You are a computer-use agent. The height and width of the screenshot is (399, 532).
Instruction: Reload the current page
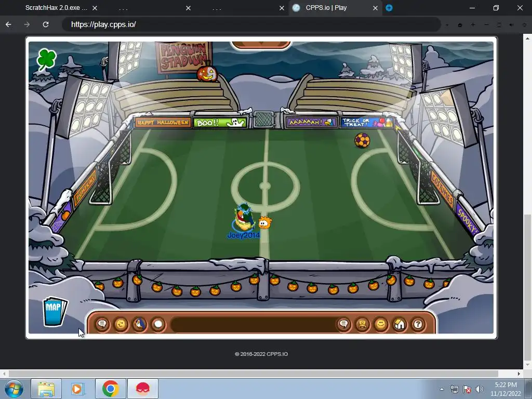click(46, 24)
